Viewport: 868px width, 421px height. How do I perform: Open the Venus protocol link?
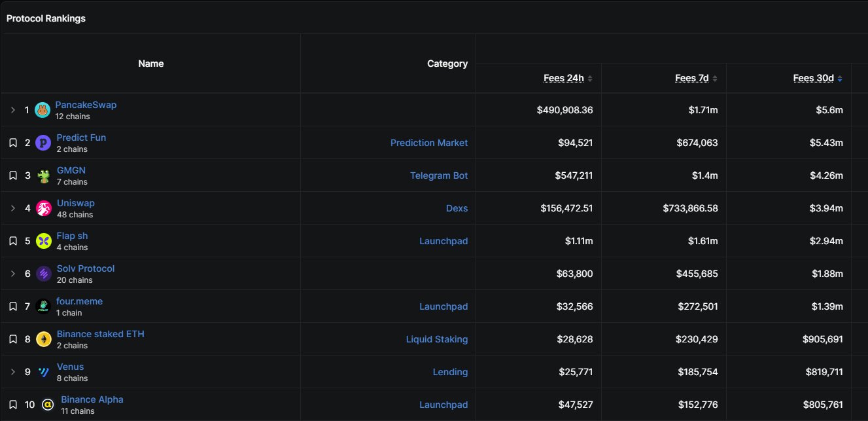(x=70, y=367)
